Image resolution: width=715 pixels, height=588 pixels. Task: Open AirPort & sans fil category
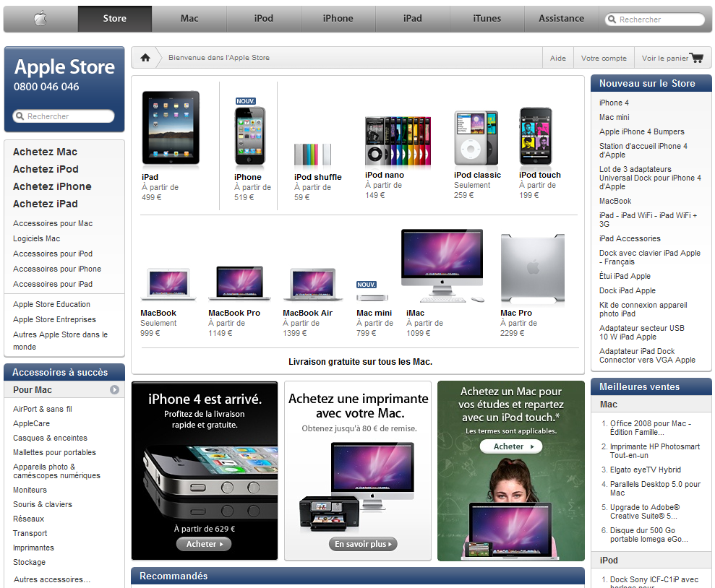click(43, 409)
